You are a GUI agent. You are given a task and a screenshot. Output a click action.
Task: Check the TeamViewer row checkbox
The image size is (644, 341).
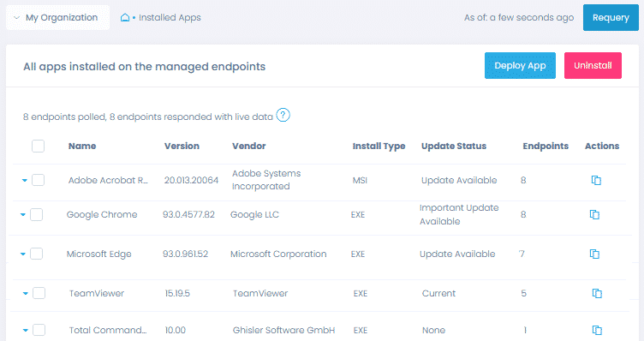tap(39, 293)
